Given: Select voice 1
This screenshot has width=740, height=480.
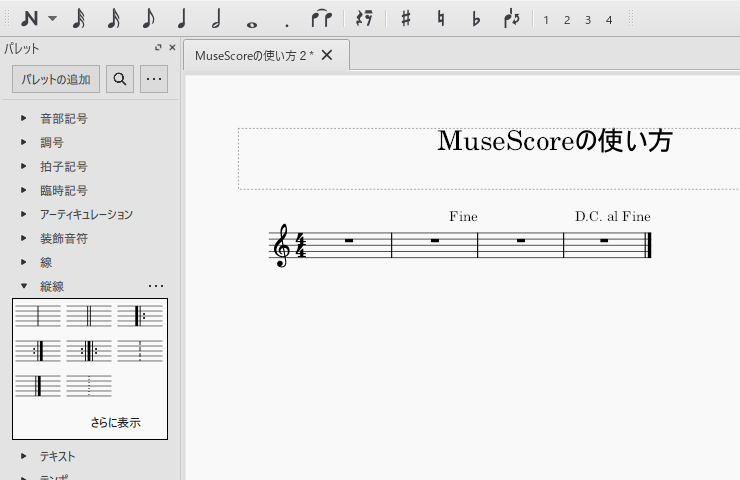Looking at the screenshot, I should click(546, 20).
